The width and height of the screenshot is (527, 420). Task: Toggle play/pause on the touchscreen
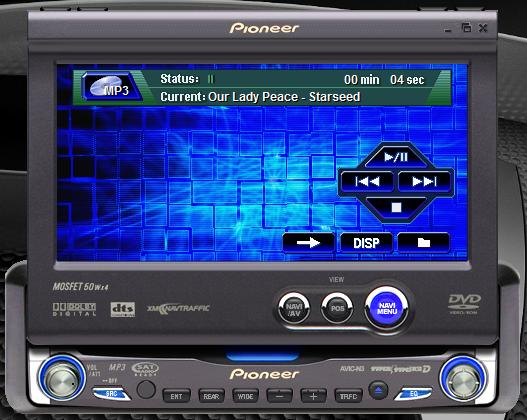(x=396, y=157)
